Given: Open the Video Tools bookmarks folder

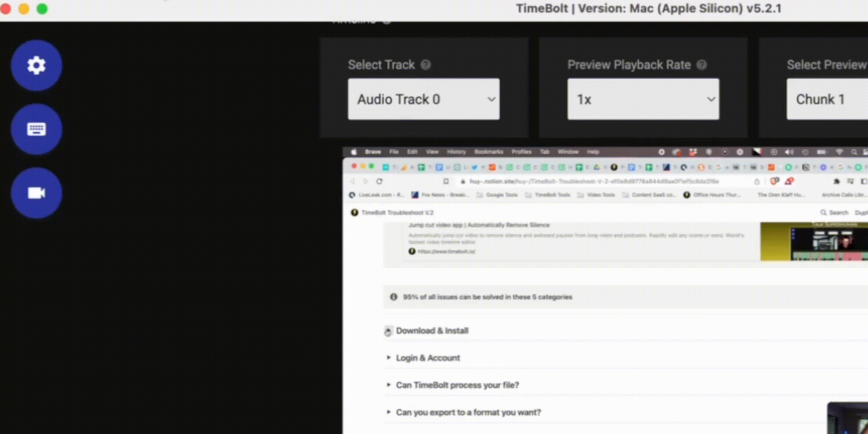Looking at the screenshot, I should click(x=596, y=195).
